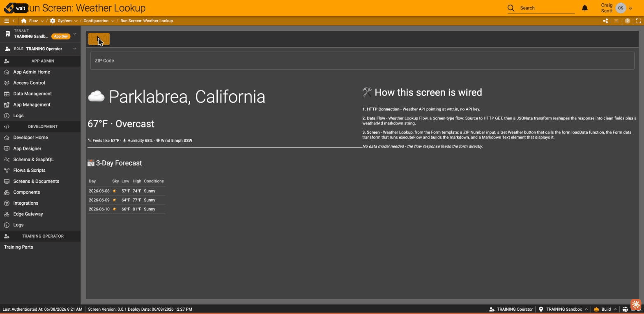Enter fullscreen mode with the fullscreen icon
The height and width of the screenshot is (314, 644).
pyautogui.click(x=639, y=21)
